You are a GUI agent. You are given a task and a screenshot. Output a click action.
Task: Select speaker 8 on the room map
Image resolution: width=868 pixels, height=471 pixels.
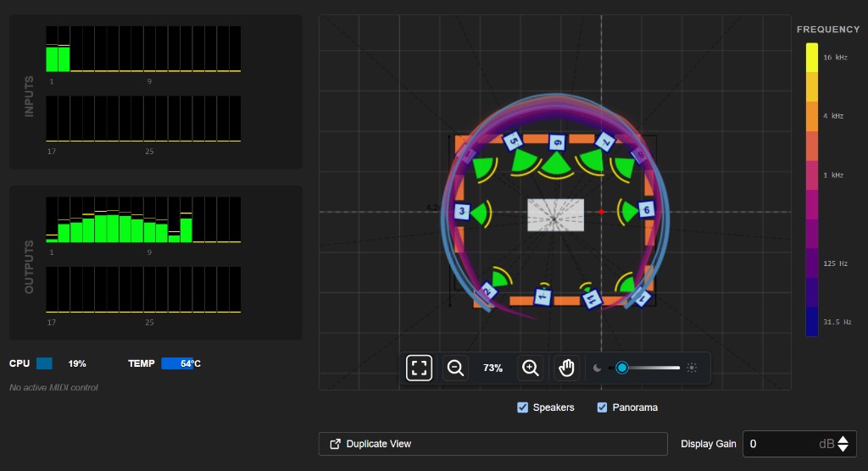click(x=639, y=155)
